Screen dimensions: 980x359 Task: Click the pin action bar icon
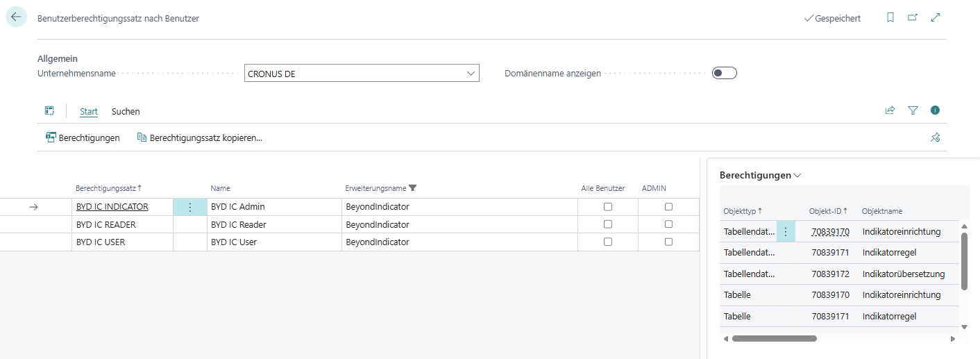(x=935, y=137)
